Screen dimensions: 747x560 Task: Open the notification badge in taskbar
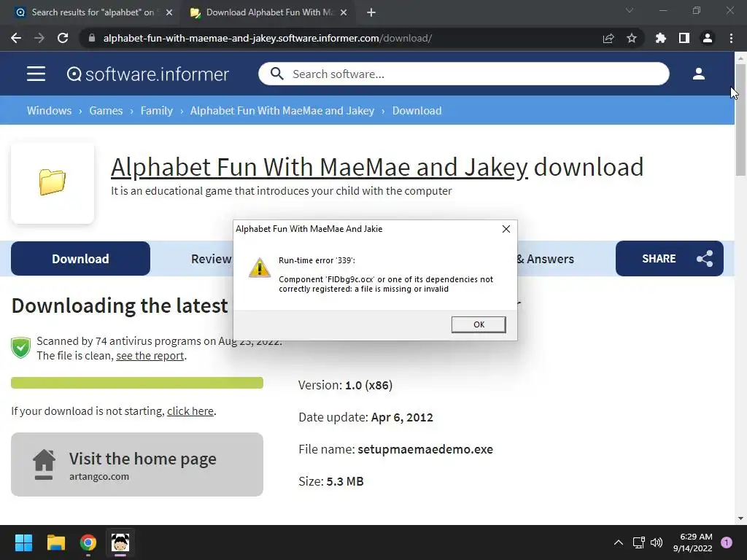pos(727,542)
